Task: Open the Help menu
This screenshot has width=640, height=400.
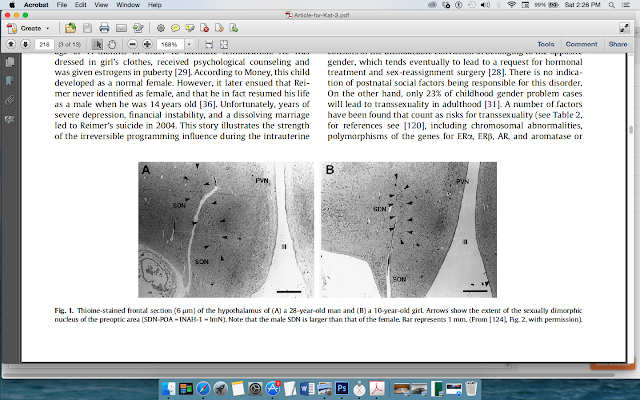Action: click(x=155, y=5)
